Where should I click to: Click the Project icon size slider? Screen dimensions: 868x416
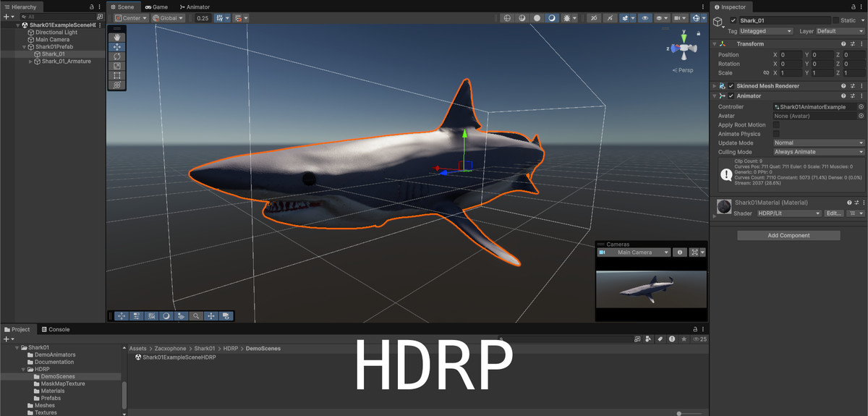(x=678, y=413)
